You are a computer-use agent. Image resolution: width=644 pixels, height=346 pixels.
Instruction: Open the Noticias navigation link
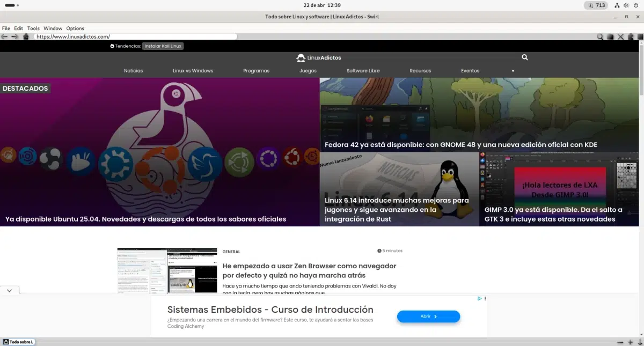pyautogui.click(x=133, y=71)
